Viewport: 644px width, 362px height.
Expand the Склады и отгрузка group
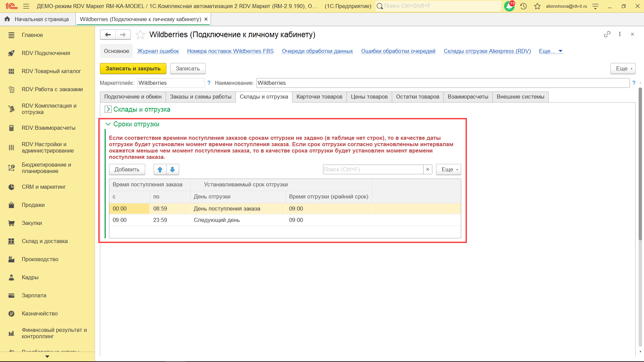(x=108, y=109)
